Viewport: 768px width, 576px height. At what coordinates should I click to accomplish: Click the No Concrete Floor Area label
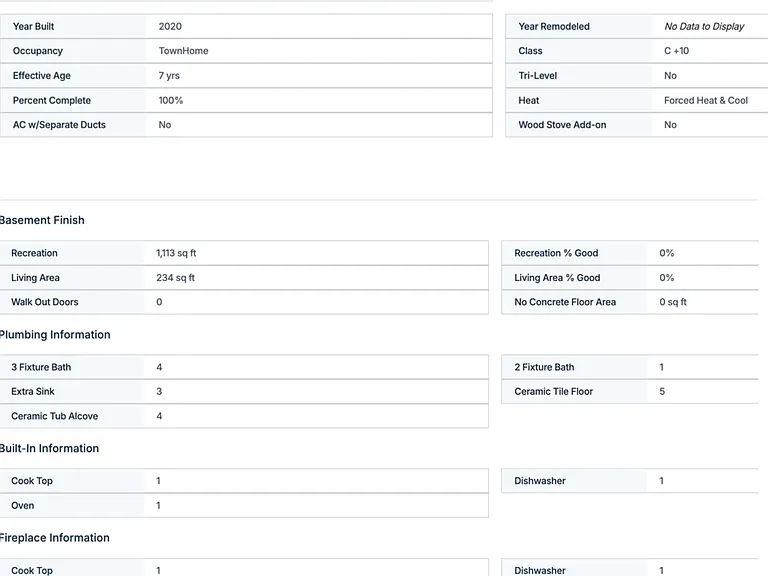(x=565, y=302)
